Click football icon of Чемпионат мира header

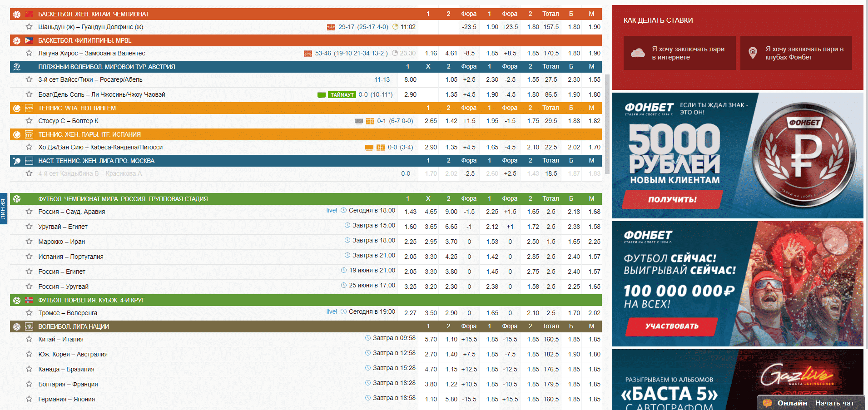[17, 199]
